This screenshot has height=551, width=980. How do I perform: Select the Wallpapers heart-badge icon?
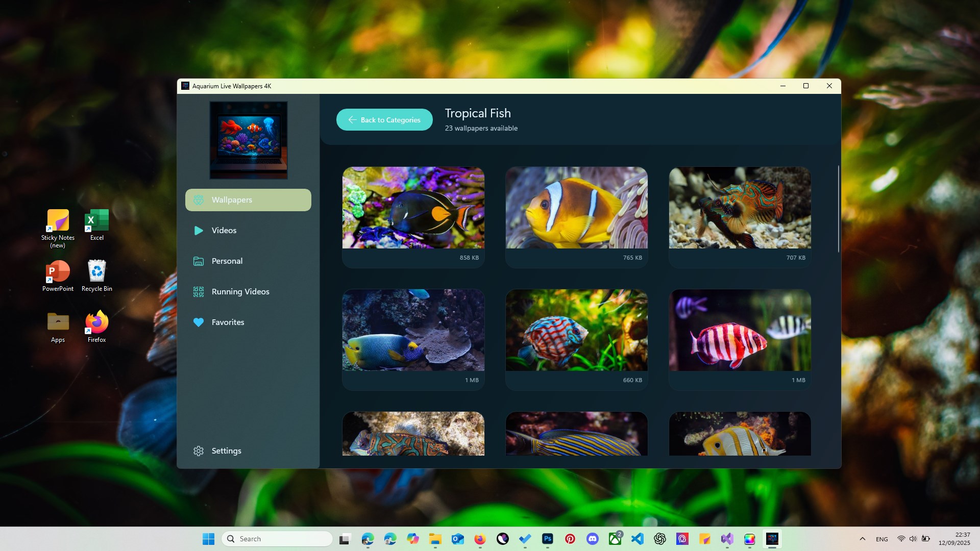pos(199,200)
